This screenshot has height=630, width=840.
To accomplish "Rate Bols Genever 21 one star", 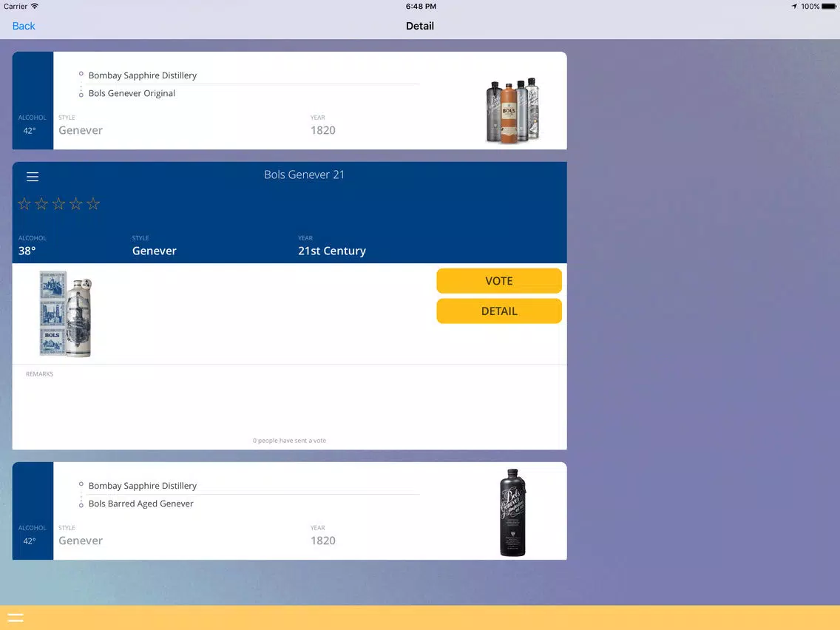I will (24, 203).
